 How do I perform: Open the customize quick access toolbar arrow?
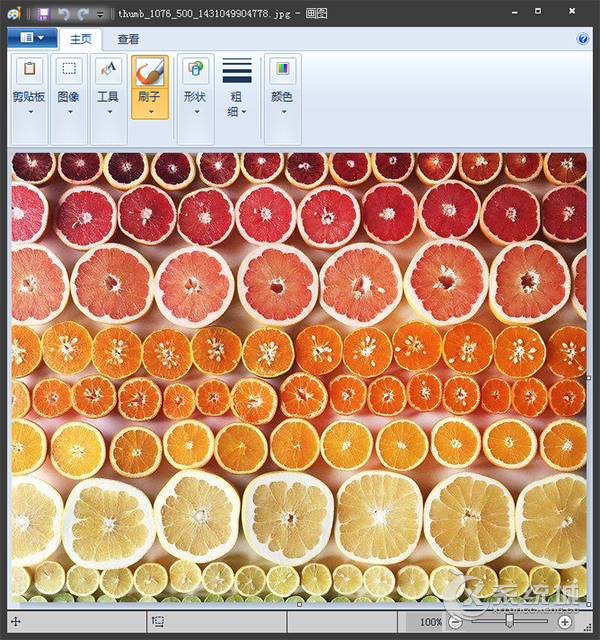(100, 15)
